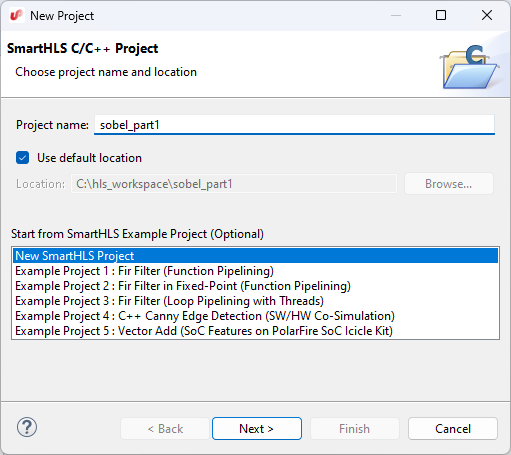Click the Browse... location button

coord(449,184)
